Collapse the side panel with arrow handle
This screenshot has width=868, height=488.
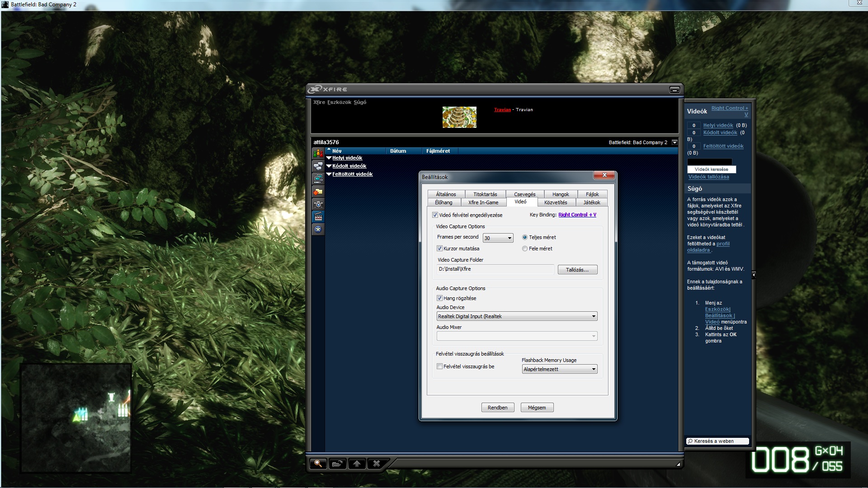(x=754, y=275)
